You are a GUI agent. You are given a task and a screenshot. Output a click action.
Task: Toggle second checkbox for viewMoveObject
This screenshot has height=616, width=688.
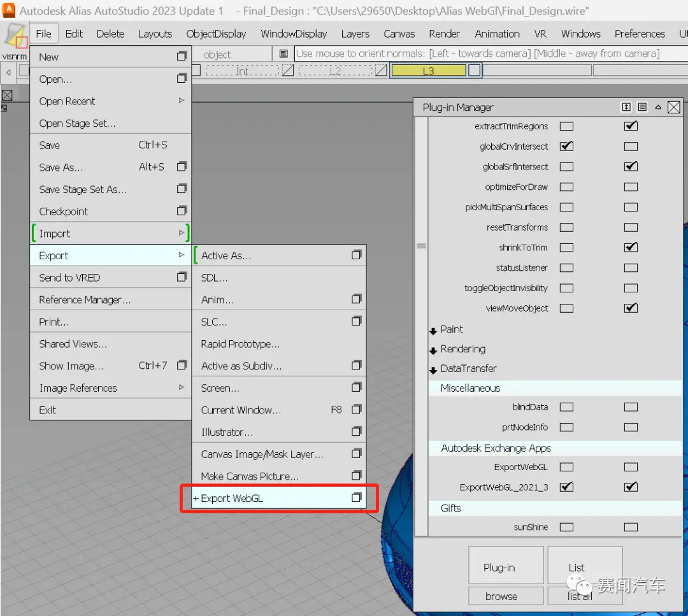click(631, 308)
